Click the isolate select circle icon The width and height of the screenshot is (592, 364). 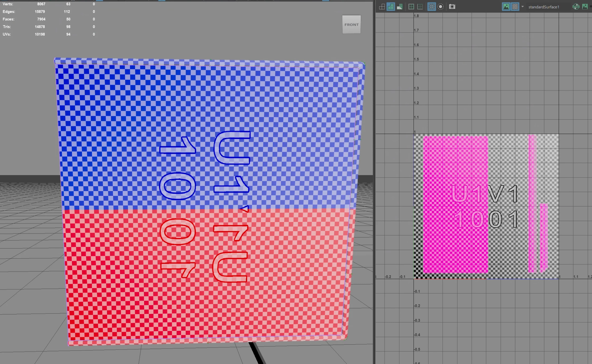(x=441, y=7)
